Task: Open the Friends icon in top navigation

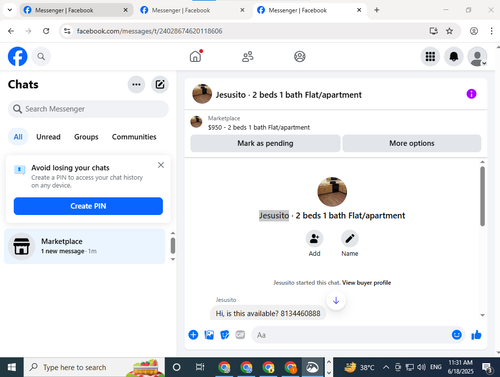Action: pyautogui.click(x=248, y=57)
